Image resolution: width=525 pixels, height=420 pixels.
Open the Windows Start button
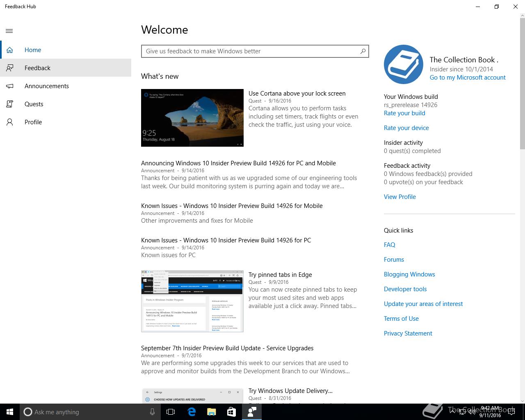10,412
